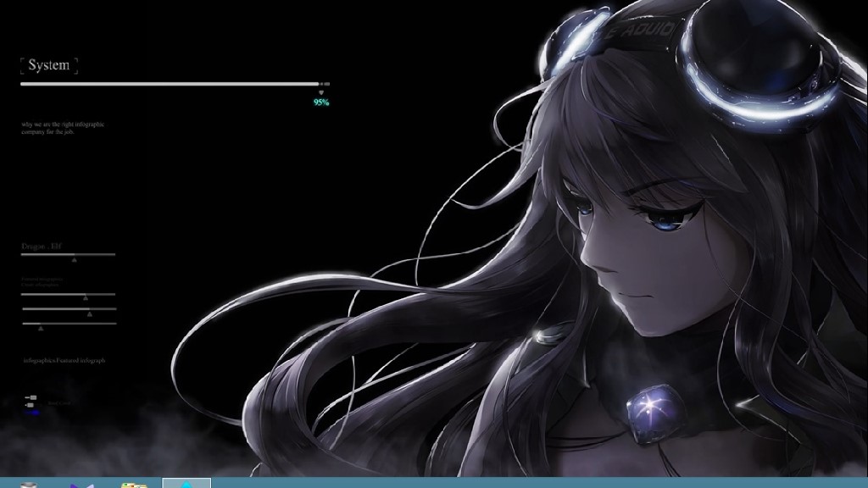Click the 'infographics.Featured infograph' text line
Screen dimensions: 868x488
(64, 360)
